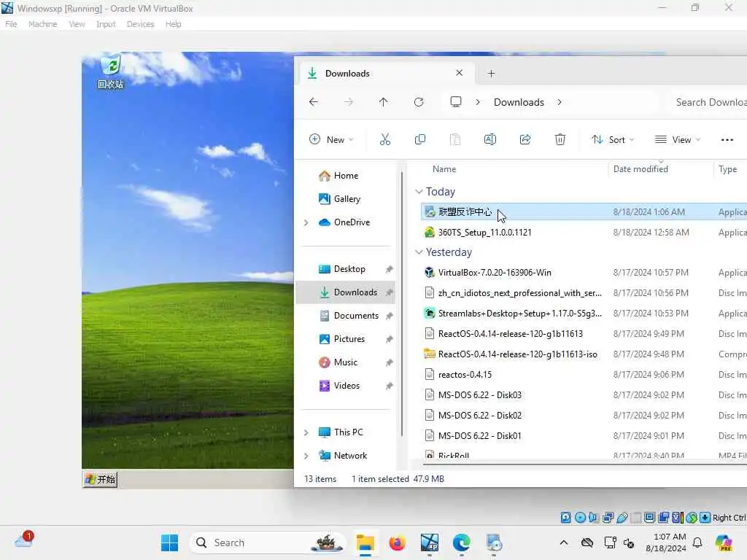The width and height of the screenshot is (747, 560).
Task: Click the grayed Paste icon in toolbar
Action: 455,139
